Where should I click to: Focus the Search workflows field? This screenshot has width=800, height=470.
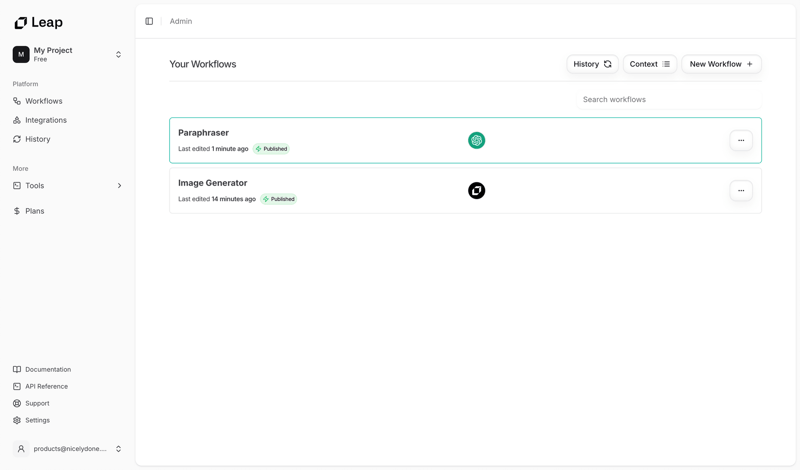tap(669, 100)
